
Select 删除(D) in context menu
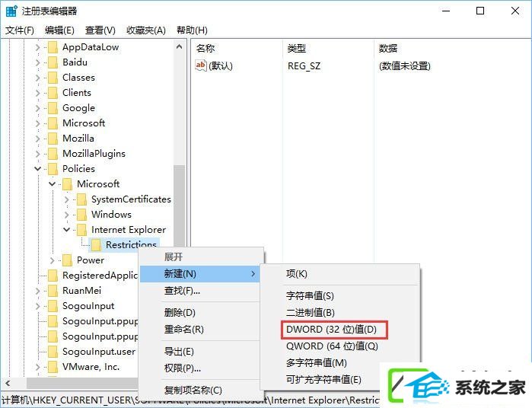click(180, 312)
